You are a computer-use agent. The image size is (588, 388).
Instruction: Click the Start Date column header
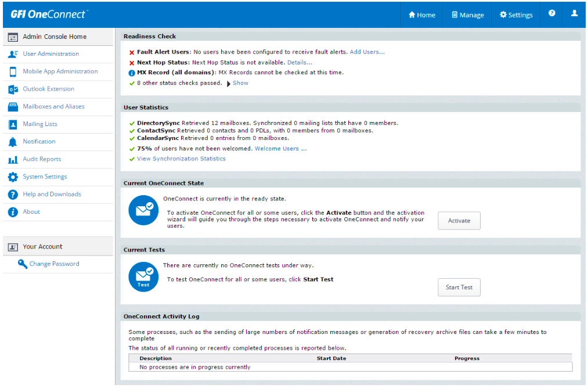point(331,359)
